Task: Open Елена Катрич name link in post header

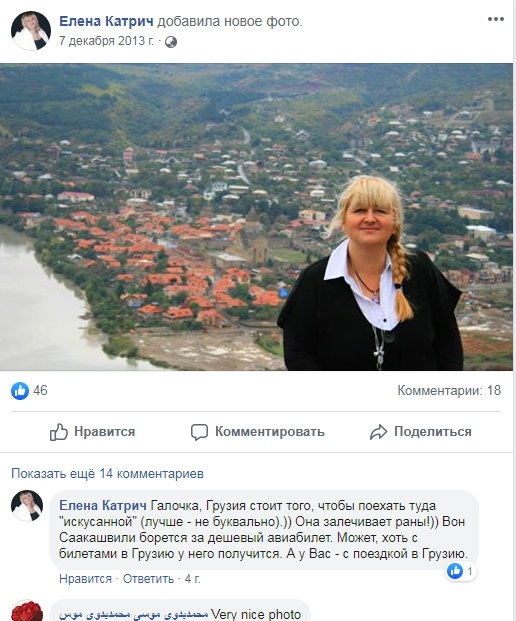Action: [106, 21]
